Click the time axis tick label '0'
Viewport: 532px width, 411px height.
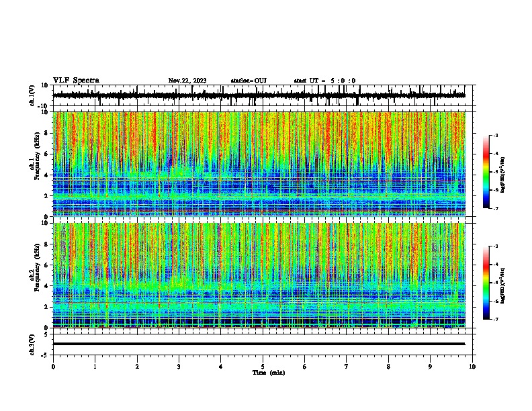[53, 367]
